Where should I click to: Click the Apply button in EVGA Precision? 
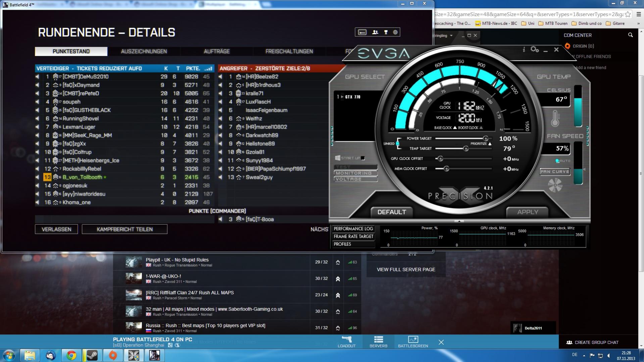tap(528, 212)
